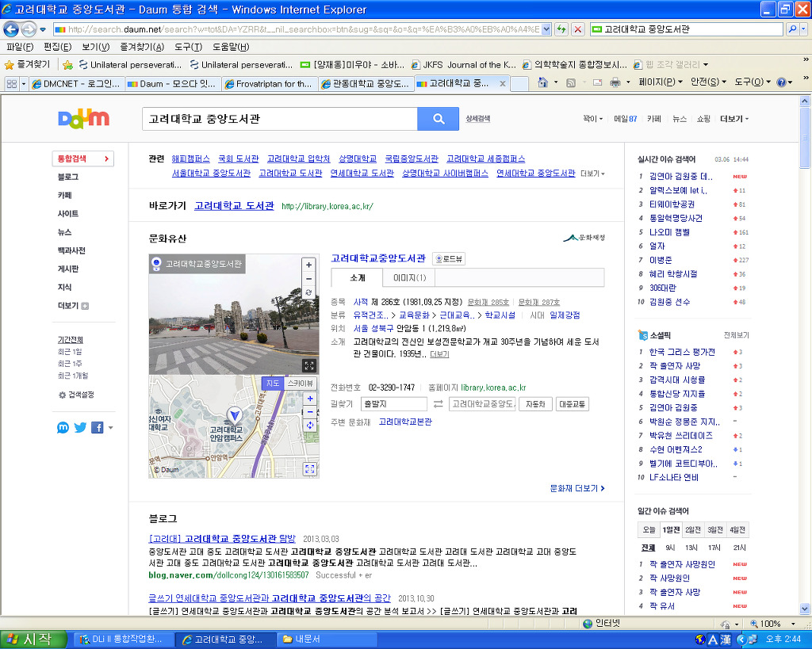Open the 파일(F) menu

point(20,47)
